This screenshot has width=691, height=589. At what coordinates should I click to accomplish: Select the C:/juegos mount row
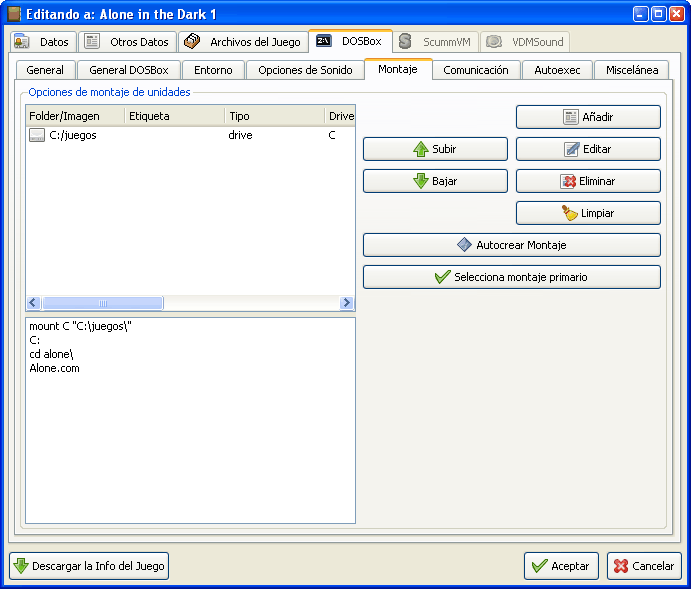pyautogui.click(x=190, y=135)
